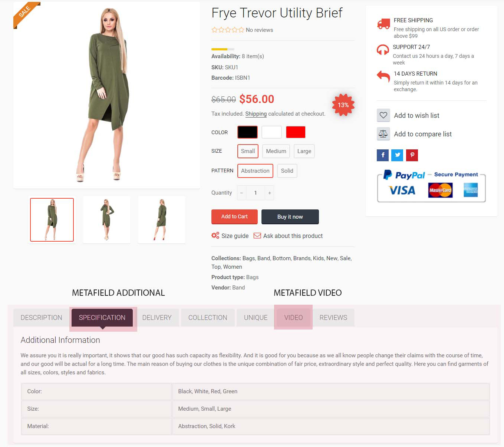Choose the Solid pattern option
The height and width of the screenshot is (447, 504).
click(287, 171)
